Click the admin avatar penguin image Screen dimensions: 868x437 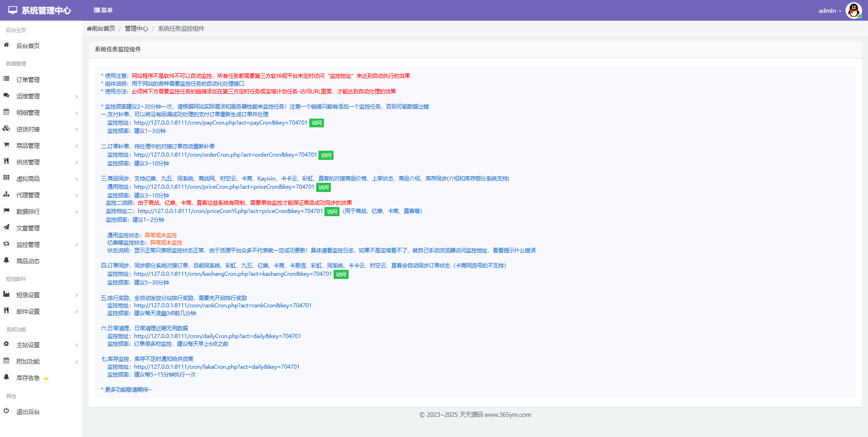(x=853, y=10)
